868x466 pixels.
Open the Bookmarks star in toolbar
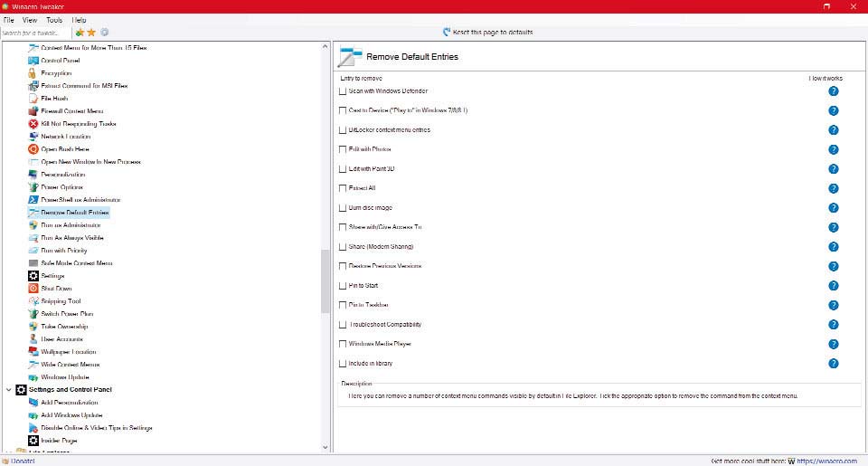91,33
